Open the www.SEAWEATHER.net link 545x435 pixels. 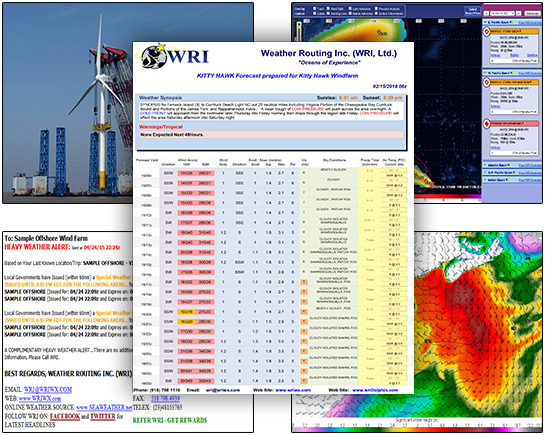pos(104,407)
